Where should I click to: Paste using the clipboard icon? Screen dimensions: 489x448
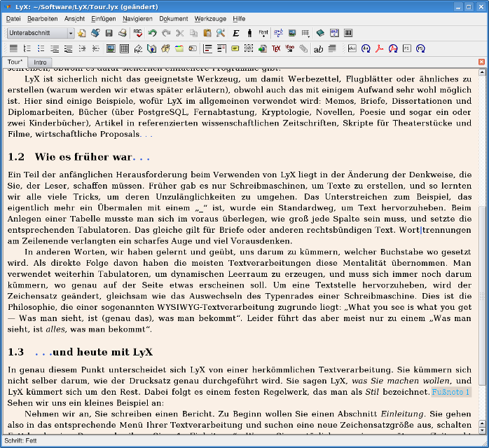click(207, 33)
